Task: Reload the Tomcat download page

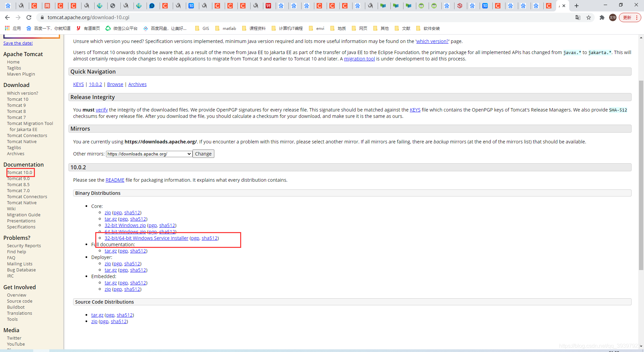Action: tap(29, 17)
